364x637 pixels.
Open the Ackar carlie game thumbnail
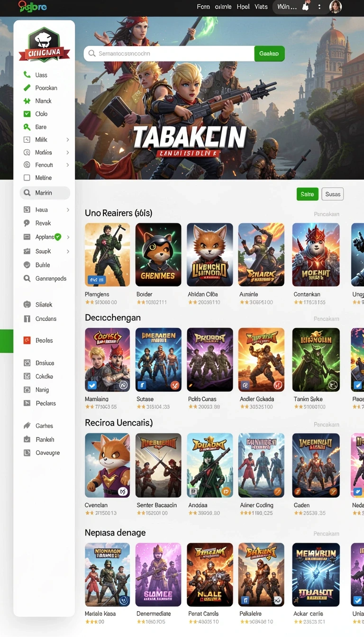click(x=316, y=575)
